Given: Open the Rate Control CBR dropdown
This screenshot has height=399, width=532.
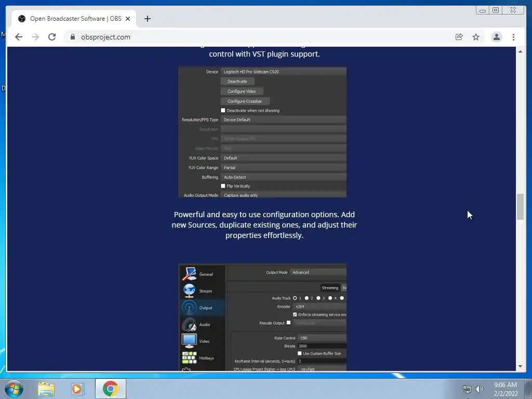Looking at the screenshot, I should (322, 338).
